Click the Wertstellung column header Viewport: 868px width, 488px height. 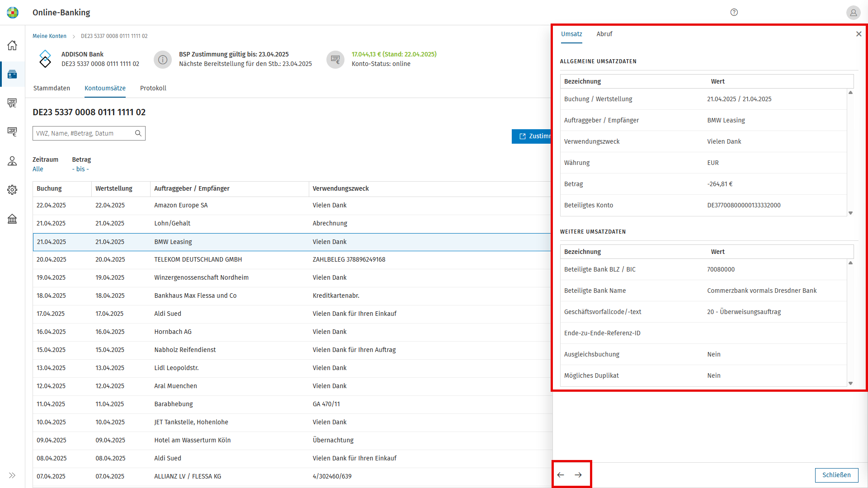click(121, 188)
